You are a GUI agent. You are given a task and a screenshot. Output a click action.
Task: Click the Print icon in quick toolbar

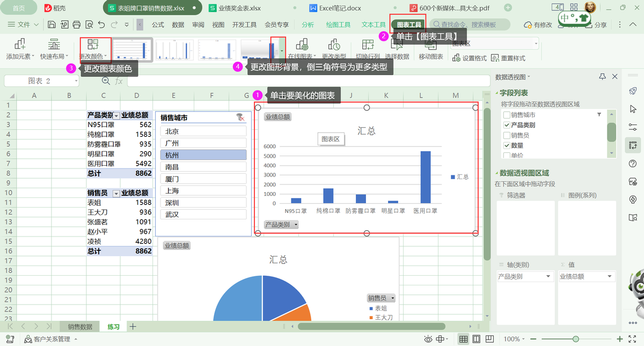[76, 25]
